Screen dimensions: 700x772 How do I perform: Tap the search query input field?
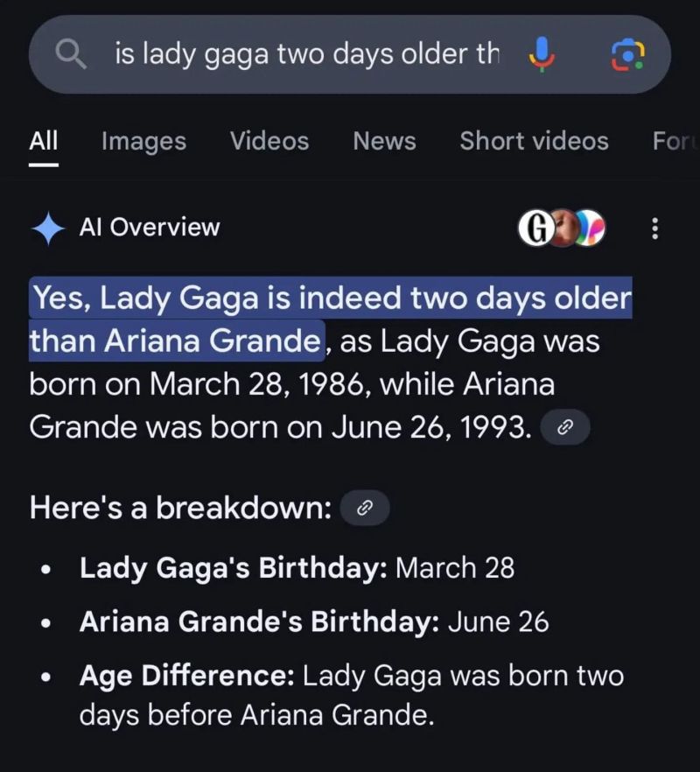click(x=306, y=53)
